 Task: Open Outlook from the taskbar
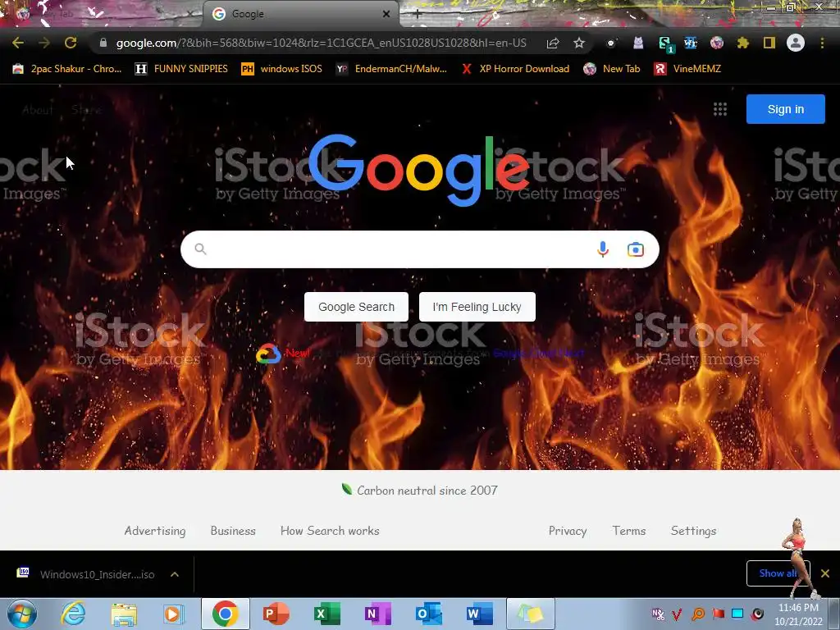pyautogui.click(x=428, y=614)
